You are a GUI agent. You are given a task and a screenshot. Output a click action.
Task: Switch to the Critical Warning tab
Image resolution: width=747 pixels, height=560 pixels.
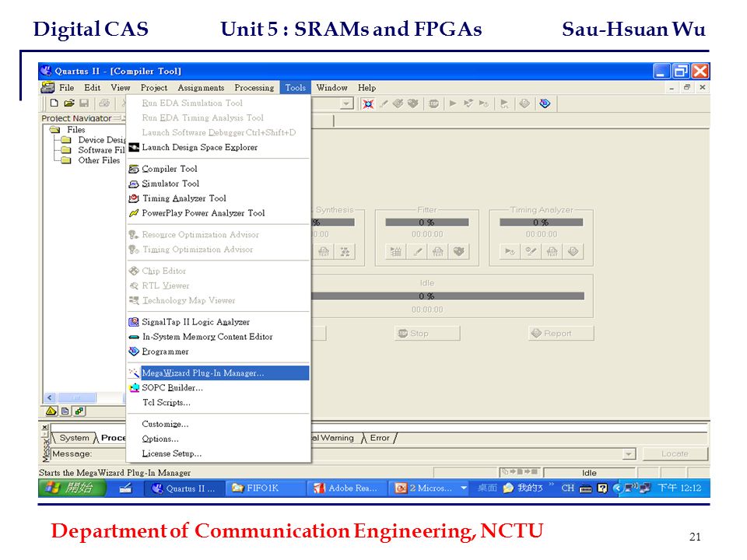tap(334, 438)
